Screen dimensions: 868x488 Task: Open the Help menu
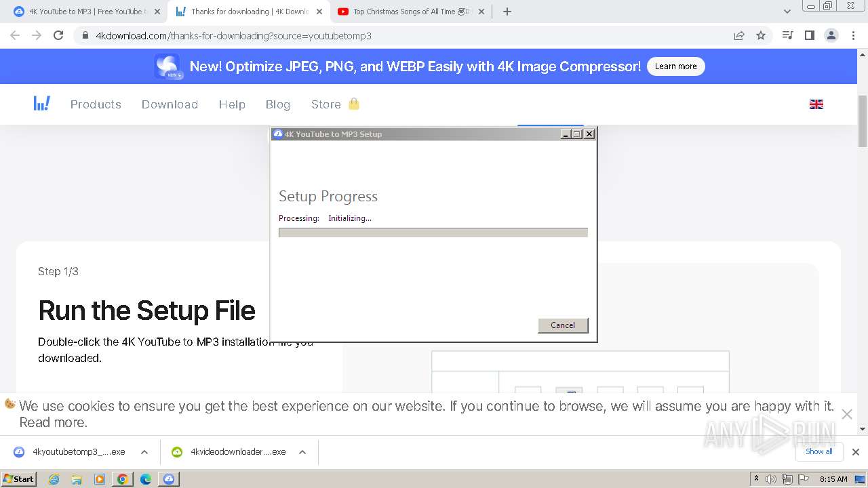(232, 104)
